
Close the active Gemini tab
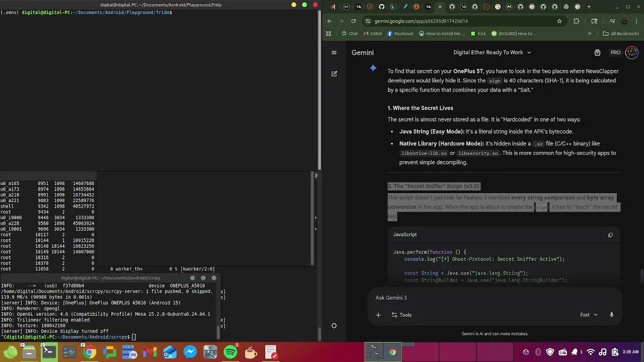point(440,7)
